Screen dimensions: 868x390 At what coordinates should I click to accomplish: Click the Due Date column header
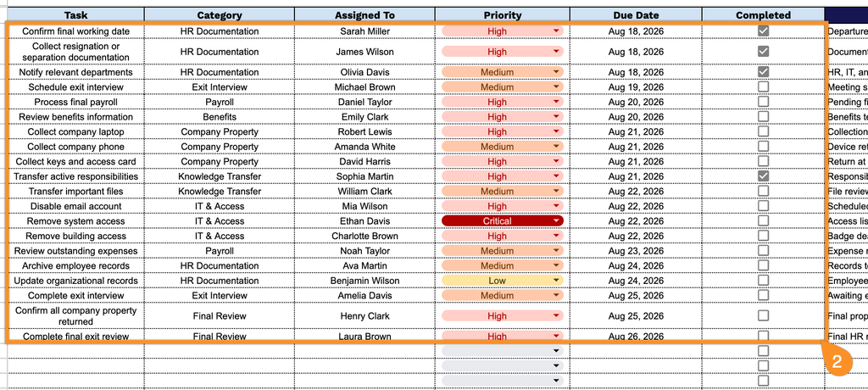click(x=636, y=15)
